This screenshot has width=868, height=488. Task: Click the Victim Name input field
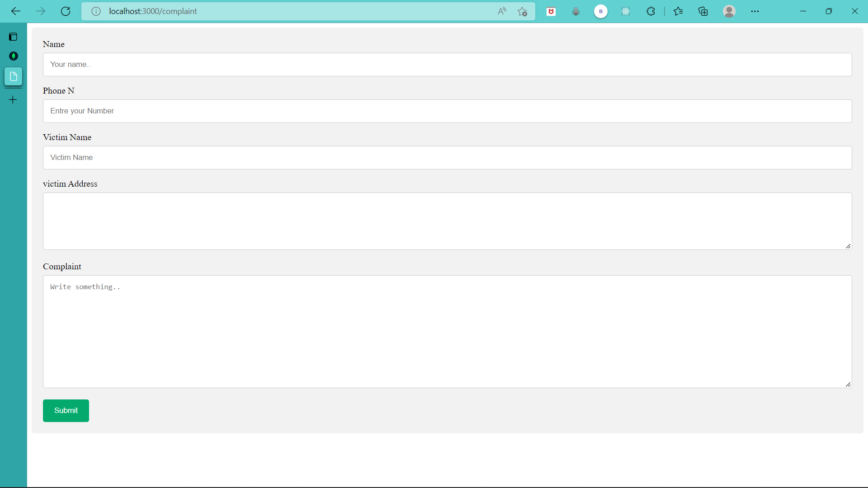pos(447,158)
